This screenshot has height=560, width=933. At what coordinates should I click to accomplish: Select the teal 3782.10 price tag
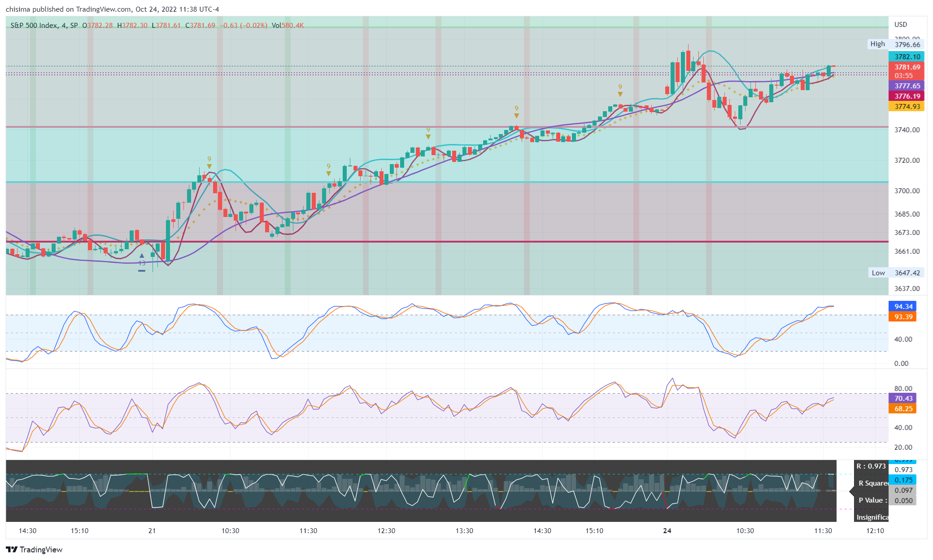[907, 56]
